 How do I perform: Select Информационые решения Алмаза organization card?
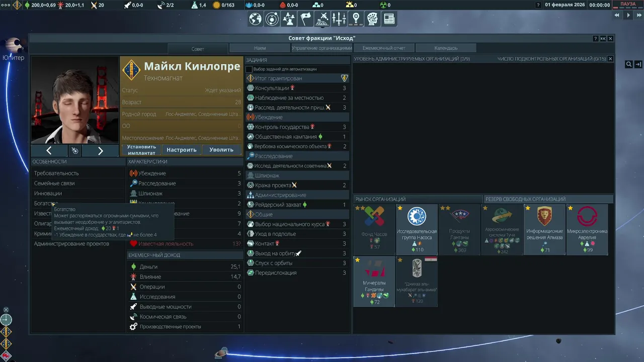544,229
